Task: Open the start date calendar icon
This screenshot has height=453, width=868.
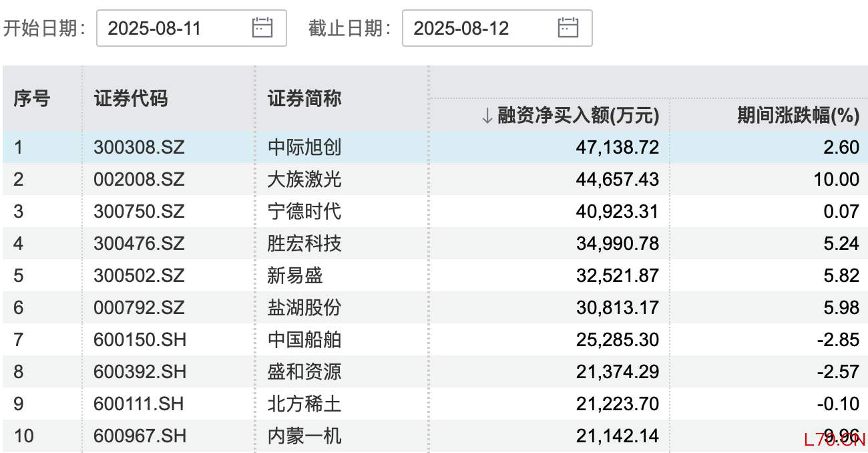Action: point(262,27)
